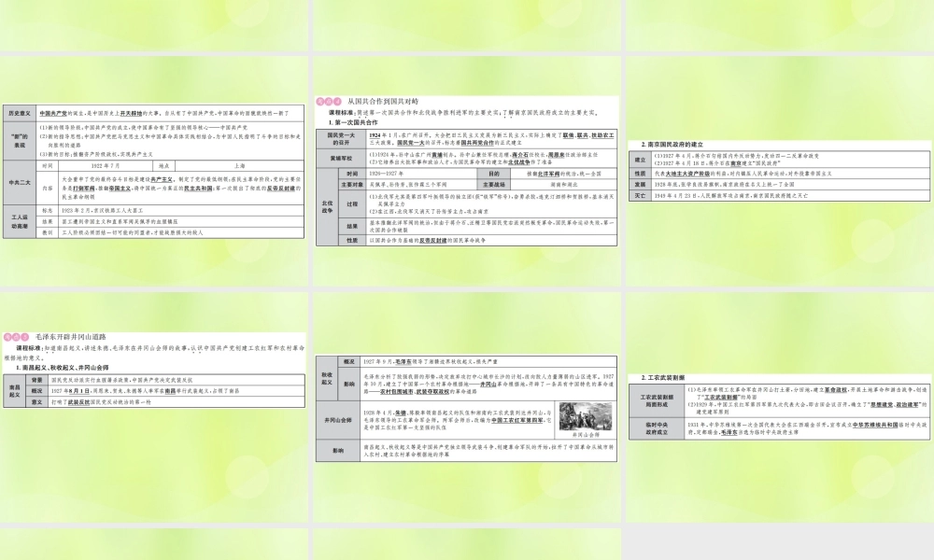The image size is (934, 560).
Task: Click the 南昌起义 row header cell
Action: click(14, 391)
